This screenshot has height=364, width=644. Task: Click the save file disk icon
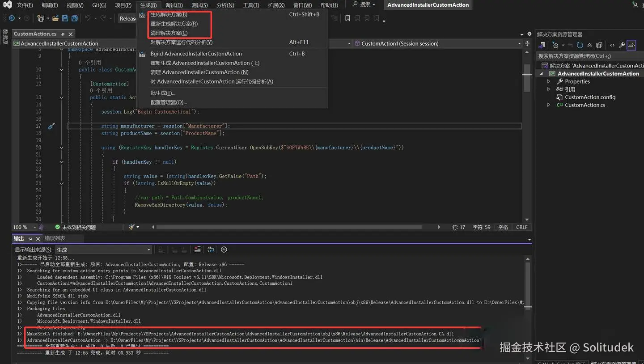coord(65,18)
